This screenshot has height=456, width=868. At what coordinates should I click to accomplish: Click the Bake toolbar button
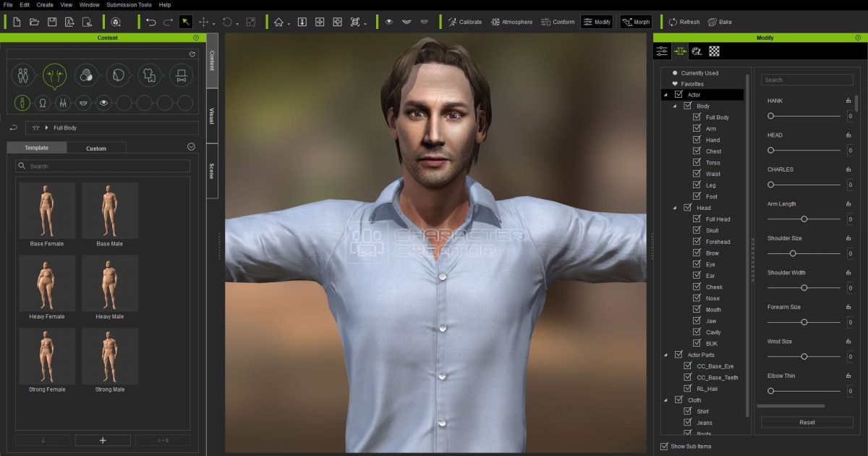(719, 22)
